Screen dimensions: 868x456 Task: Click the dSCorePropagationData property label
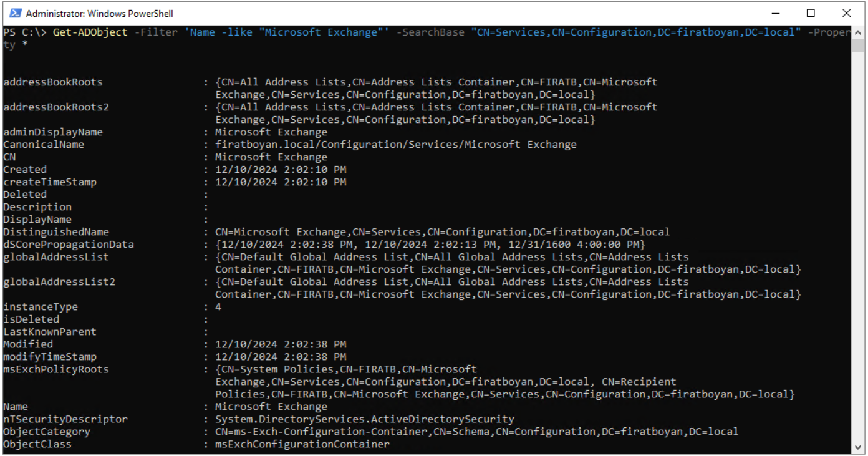[69, 245]
